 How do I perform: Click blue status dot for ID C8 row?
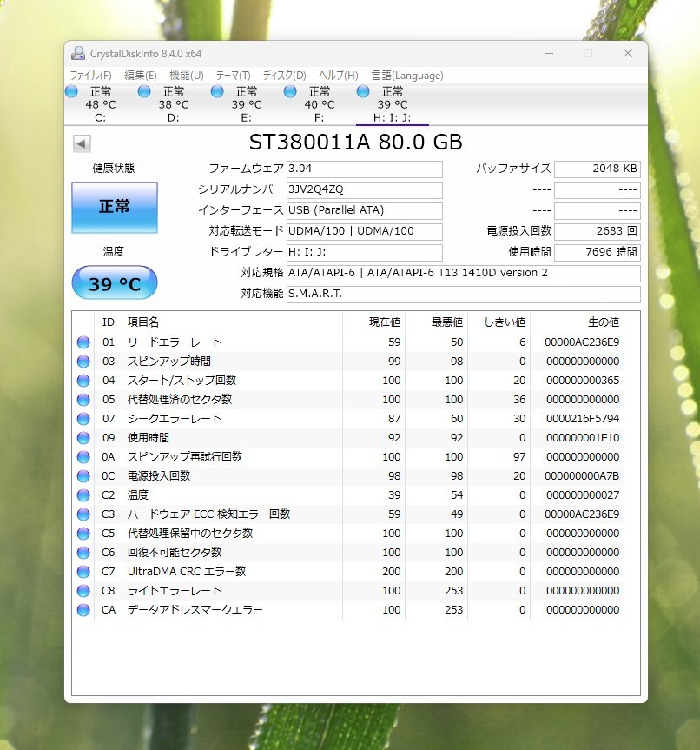(83, 591)
